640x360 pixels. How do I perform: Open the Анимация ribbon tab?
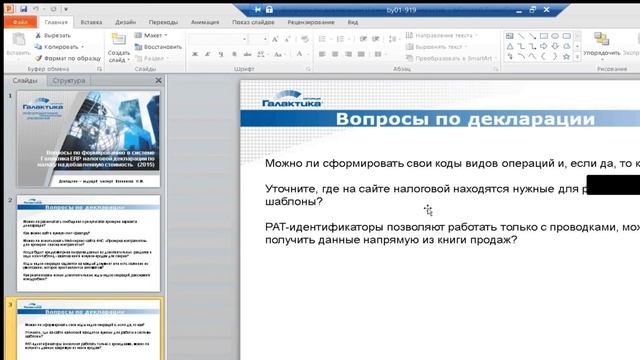click(x=205, y=22)
